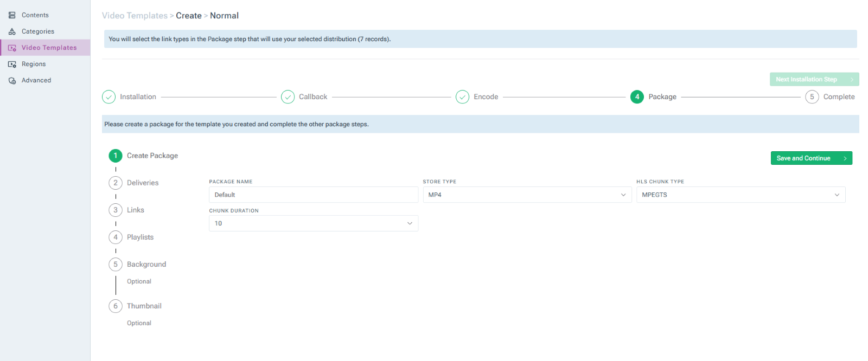Viewport: 868px width, 361px height.
Task: Select the Encode step label
Action: tap(486, 97)
